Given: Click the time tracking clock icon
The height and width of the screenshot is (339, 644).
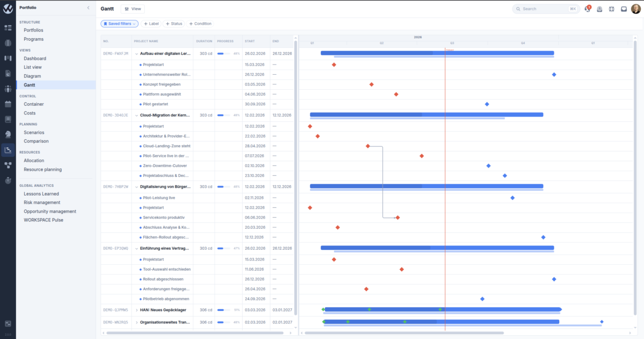Looking at the screenshot, I should click(599, 9).
